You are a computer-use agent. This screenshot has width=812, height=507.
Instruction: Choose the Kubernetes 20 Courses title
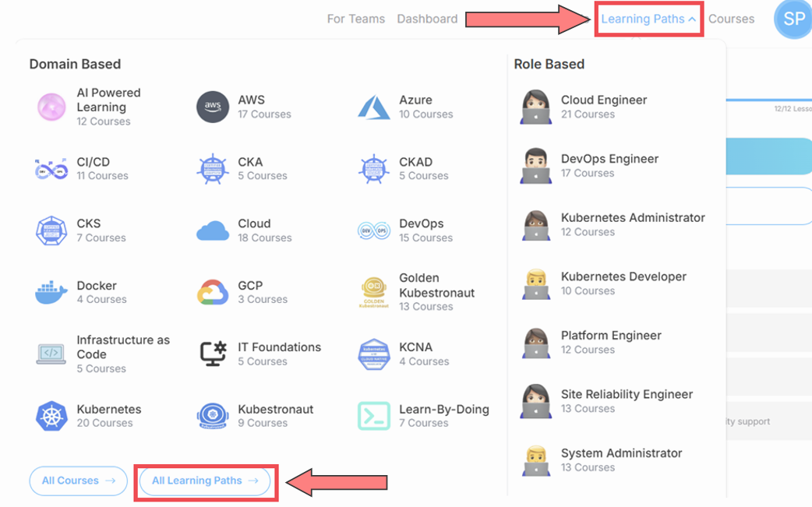(109, 409)
